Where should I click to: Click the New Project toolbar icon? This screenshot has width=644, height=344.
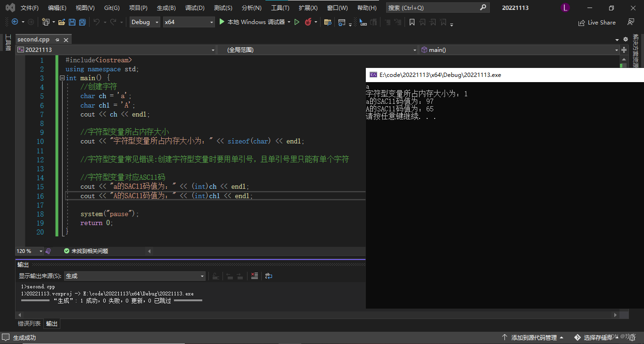[x=46, y=22]
